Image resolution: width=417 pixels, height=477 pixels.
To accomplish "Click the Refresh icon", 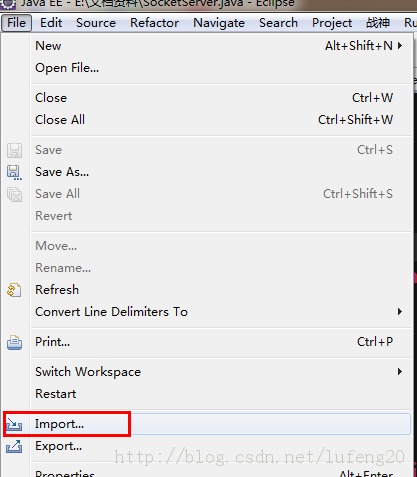I will pos(14,290).
